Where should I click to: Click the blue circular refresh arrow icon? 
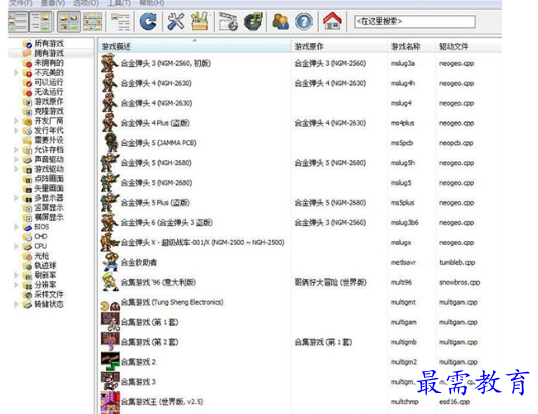click(148, 21)
